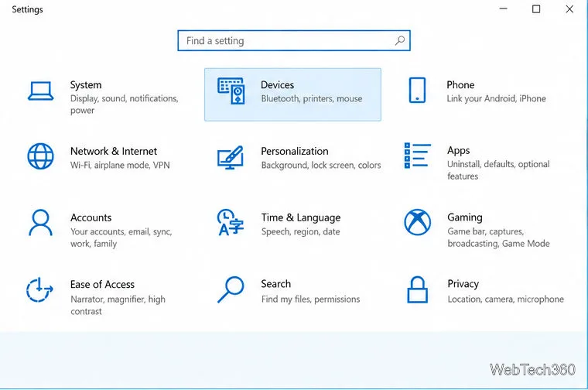Open the Phone settings phone icon
Screen dimensions: 588x390
tap(417, 90)
